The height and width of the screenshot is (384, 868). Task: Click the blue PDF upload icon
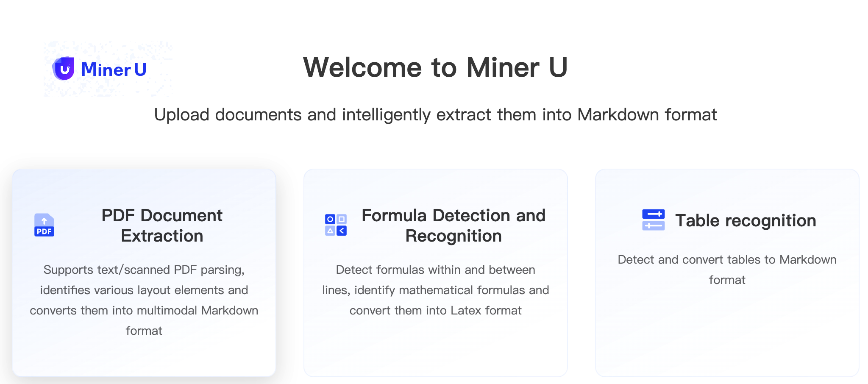(x=44, y=225)
